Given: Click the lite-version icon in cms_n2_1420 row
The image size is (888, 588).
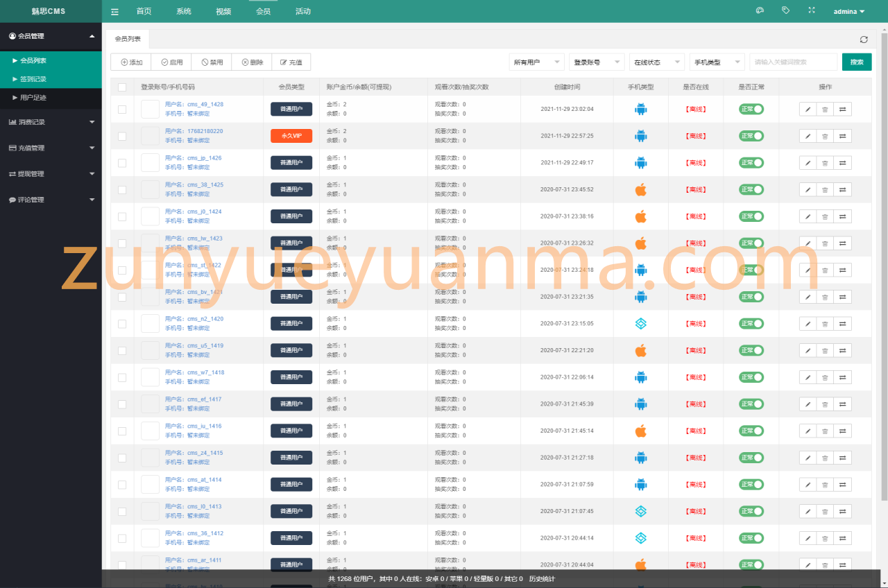Looking at the screenshot, I should click(640, 323).
